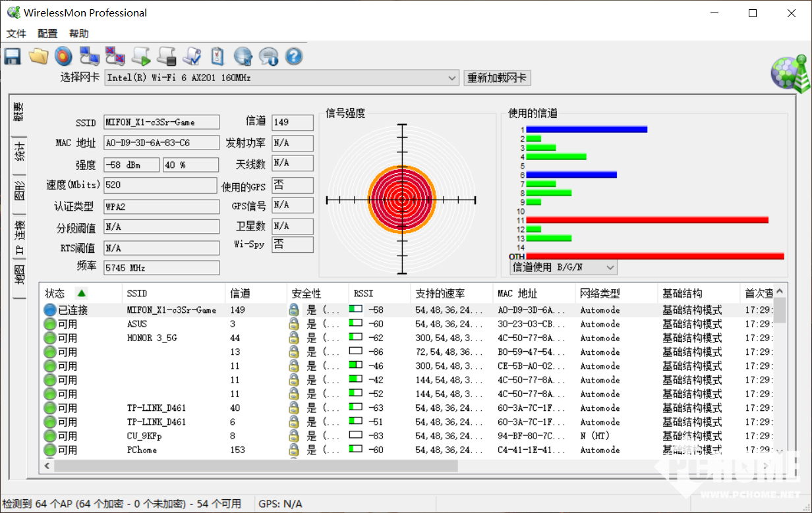
Task: Sort the list by 基础结构 column header
Action: click(x=699, y=293)
